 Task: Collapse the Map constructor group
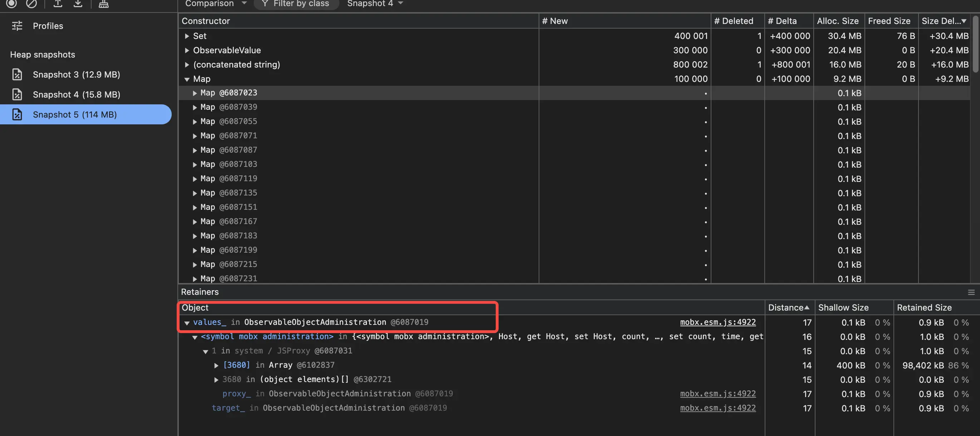tap(187, 79)
